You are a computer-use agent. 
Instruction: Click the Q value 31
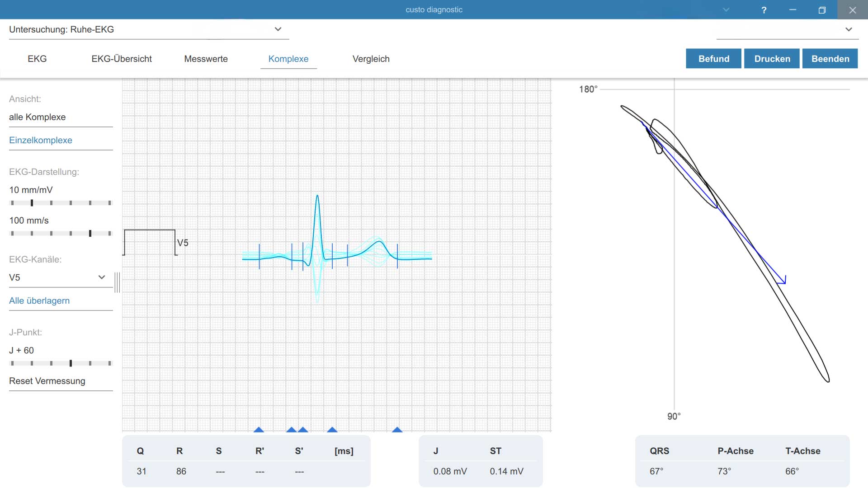[142, 471]
